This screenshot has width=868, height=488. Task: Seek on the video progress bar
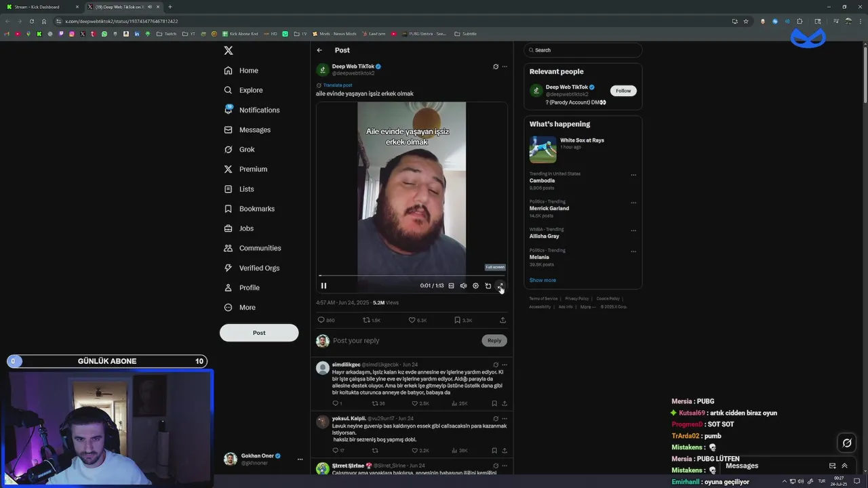point(412,276)
